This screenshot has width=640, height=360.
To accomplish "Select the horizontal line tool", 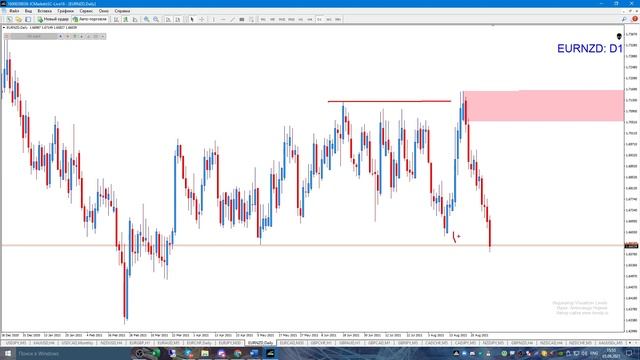I will pos(223,19).
